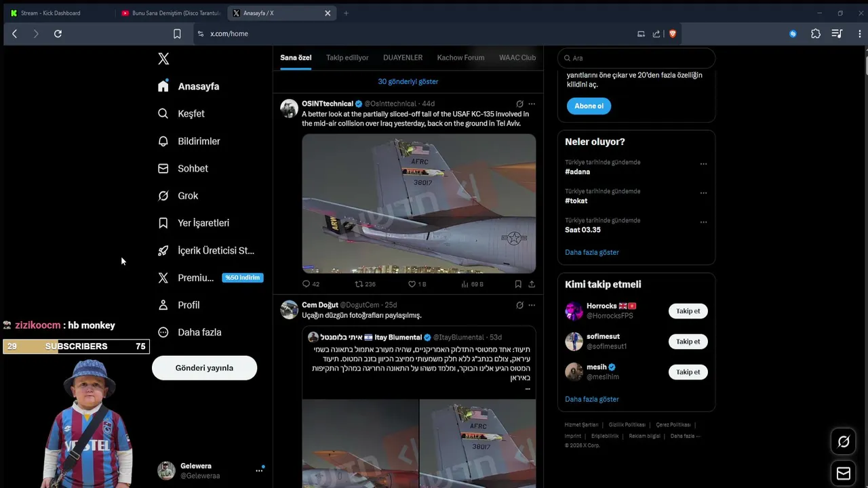The height and width of the screenshot is (488, 868).
Task: Open more options on OSINTtechnical post
Action: click(x=532, y=104)
